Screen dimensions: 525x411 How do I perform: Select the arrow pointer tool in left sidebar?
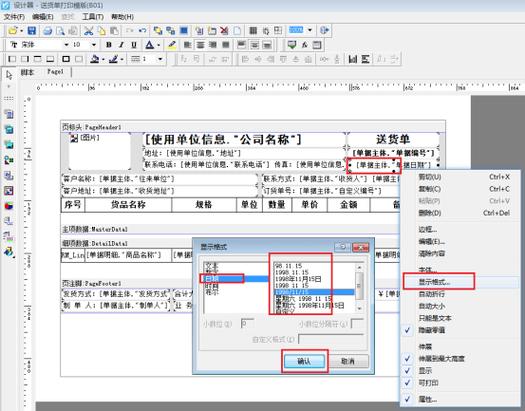pos(9,75)
